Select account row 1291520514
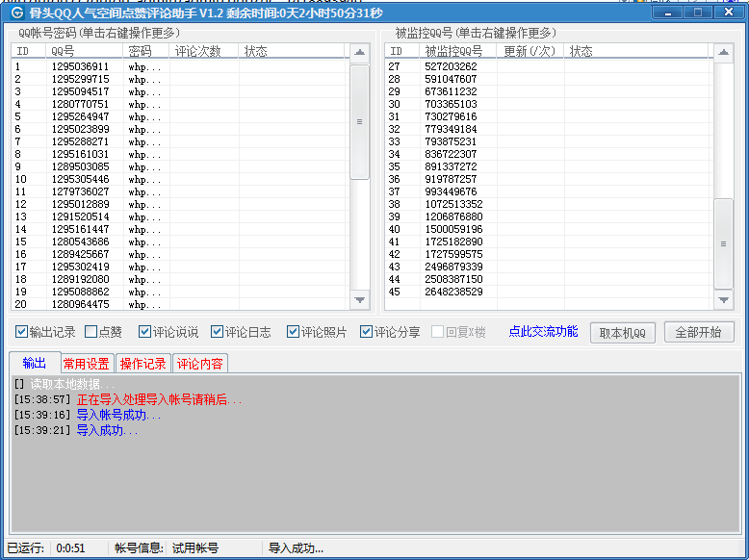The height and width of the screenshot is (560, 749). 180,216
